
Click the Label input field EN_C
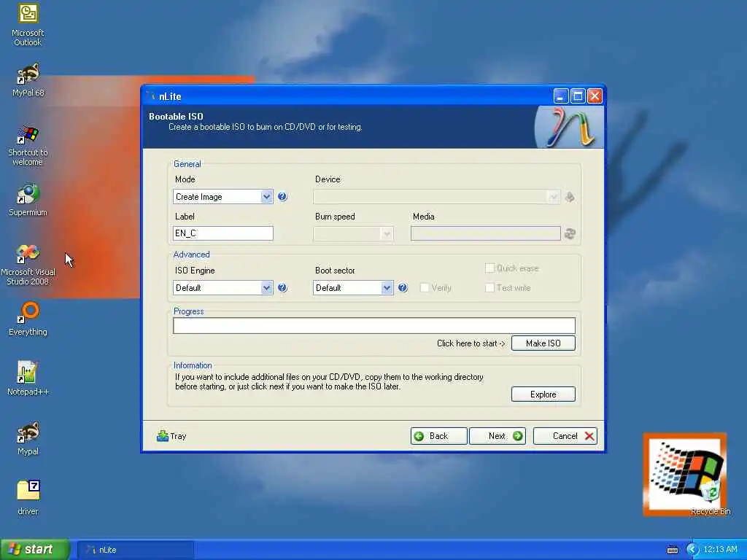(223, 233)
